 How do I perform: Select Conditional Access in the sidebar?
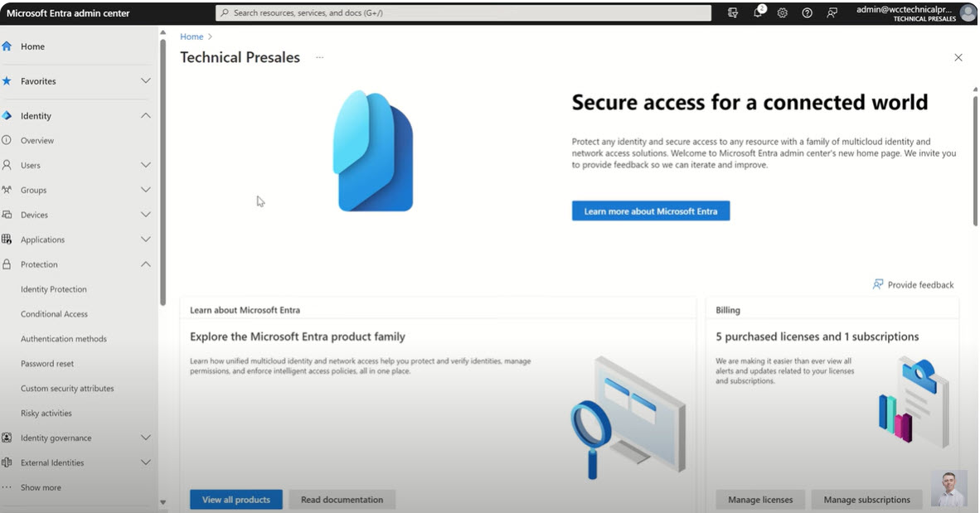pyautogui.click(x=55, y=313)
